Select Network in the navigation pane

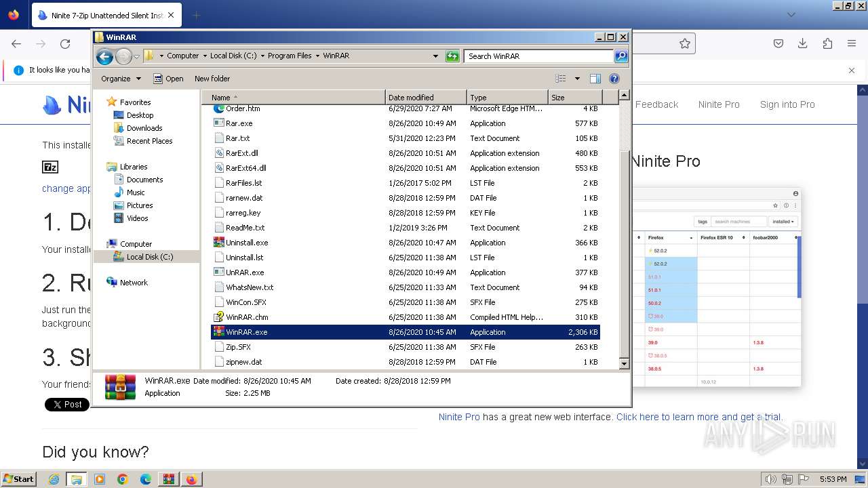[134, 283]
